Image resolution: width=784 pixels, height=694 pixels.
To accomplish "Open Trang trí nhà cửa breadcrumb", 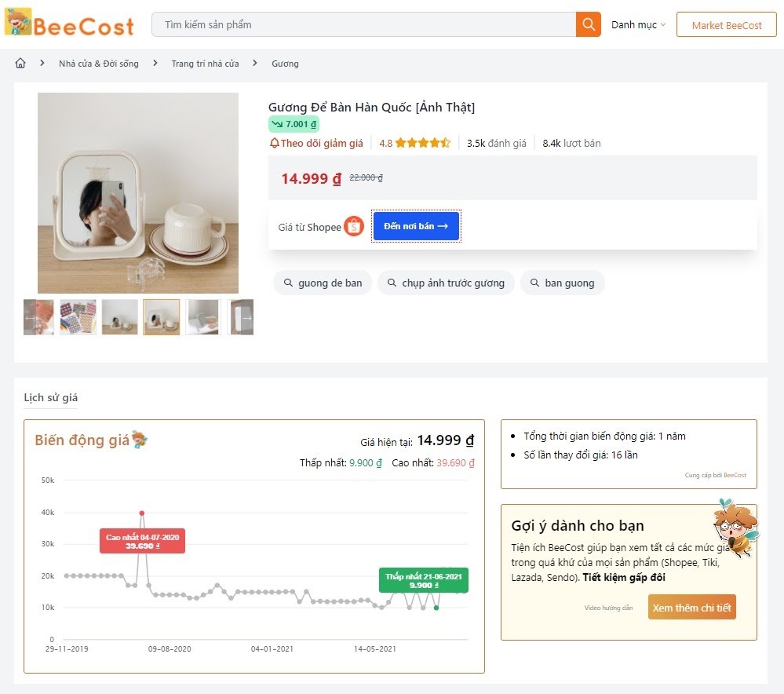I will click(x=205, y=64).
